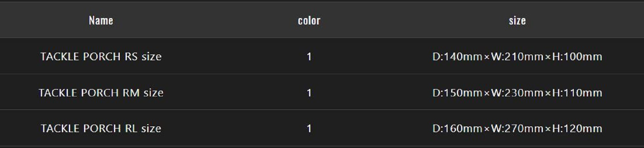Select the TACKLE PORCH RL size name cell
The width and height of the screenshot is (644, 148).
[x=101, y=129]
